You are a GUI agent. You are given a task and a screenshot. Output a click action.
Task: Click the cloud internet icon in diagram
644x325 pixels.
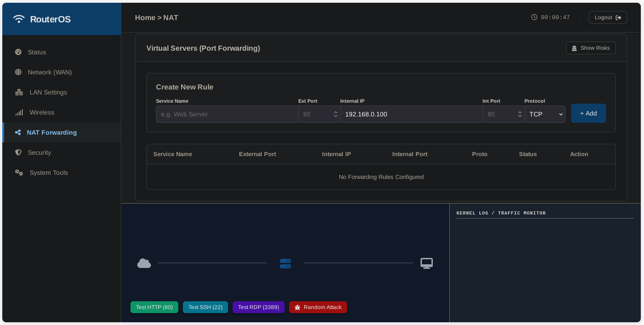(144, 263)
